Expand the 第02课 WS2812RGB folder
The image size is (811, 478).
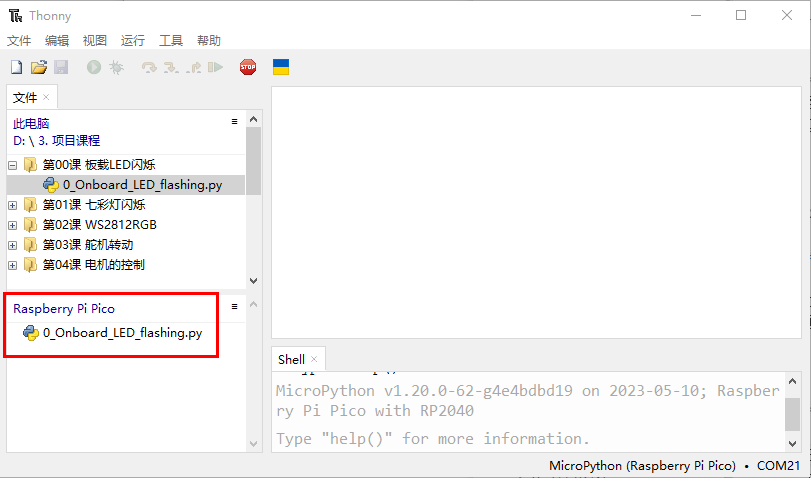12,226
